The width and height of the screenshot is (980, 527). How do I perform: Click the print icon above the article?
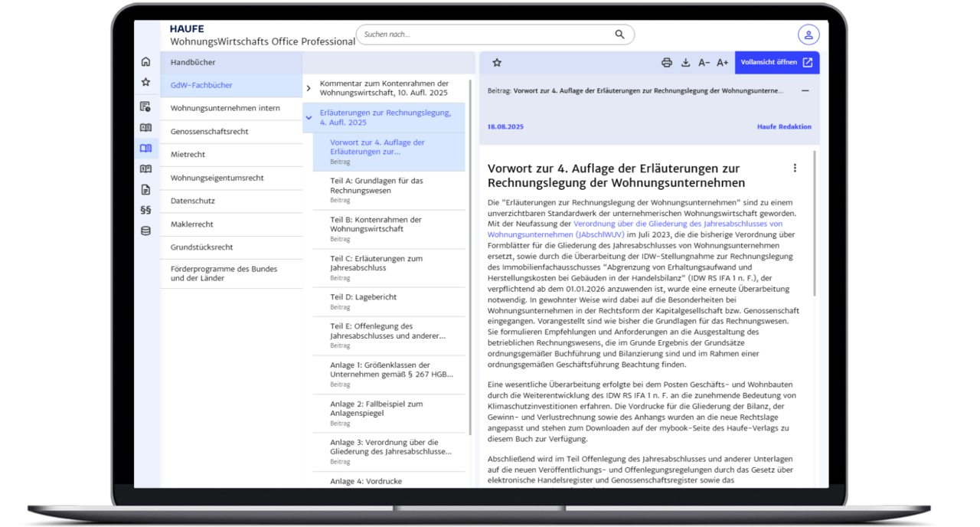pyautogui.click(x=668, y=62)
